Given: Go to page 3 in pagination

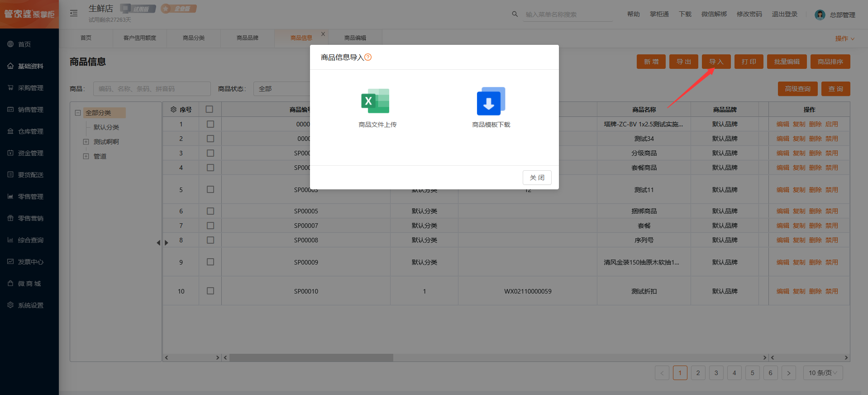Looking at the screenshot, I should coord(716,373).
